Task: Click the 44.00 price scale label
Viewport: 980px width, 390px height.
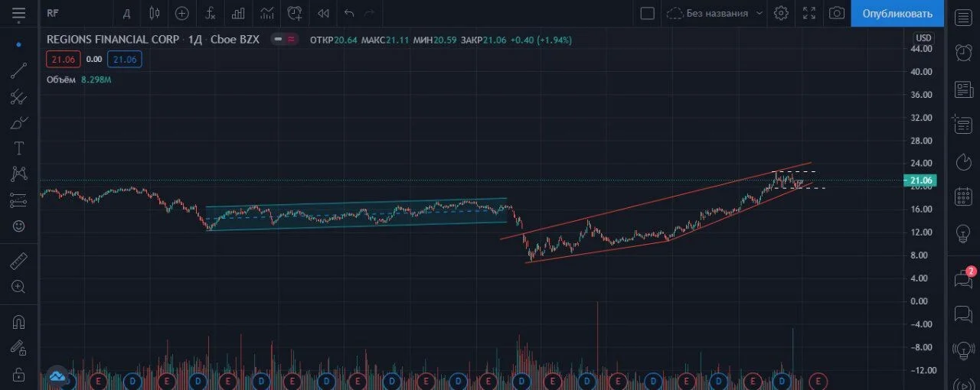Action: coord(921,49)
